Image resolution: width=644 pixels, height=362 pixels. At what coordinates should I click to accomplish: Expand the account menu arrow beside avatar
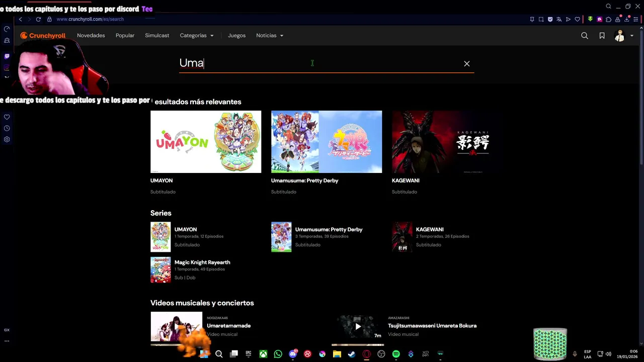pyautogui.click(x=632, y=36)
